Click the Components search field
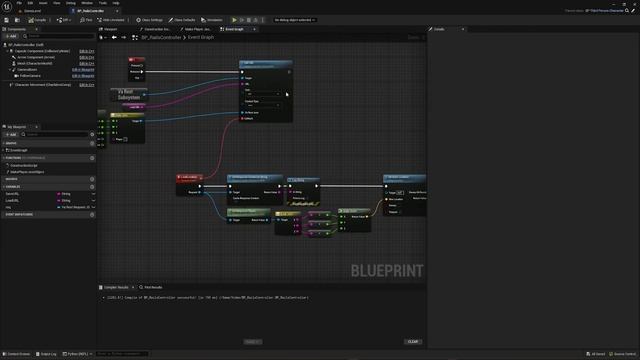 [58, 36]
